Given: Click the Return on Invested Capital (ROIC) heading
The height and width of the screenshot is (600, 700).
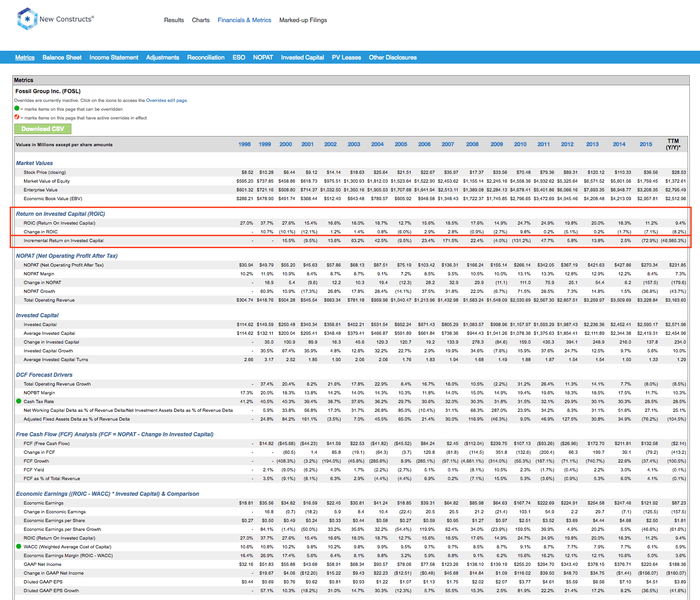Looking at the screenshot, I should click(60, 214).
